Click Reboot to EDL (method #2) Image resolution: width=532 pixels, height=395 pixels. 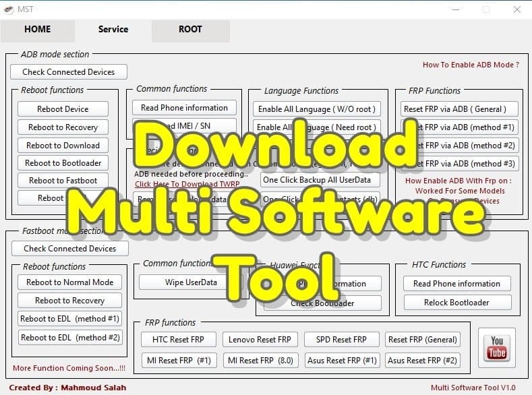pyautogui.click(x=70, y=337)
